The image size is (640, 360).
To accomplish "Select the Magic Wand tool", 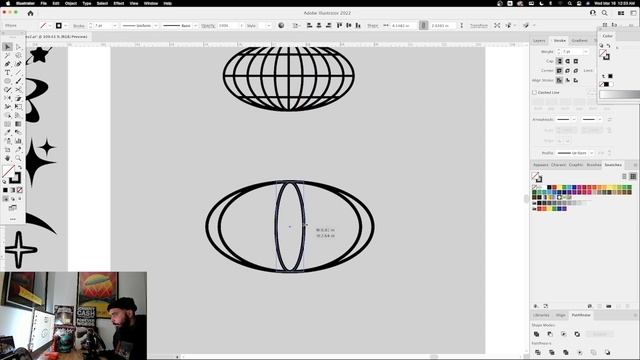I will pos(7,56).
